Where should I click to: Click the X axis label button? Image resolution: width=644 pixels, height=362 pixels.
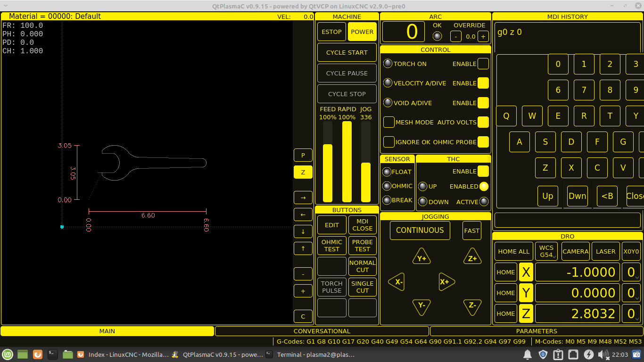point(526,272)
